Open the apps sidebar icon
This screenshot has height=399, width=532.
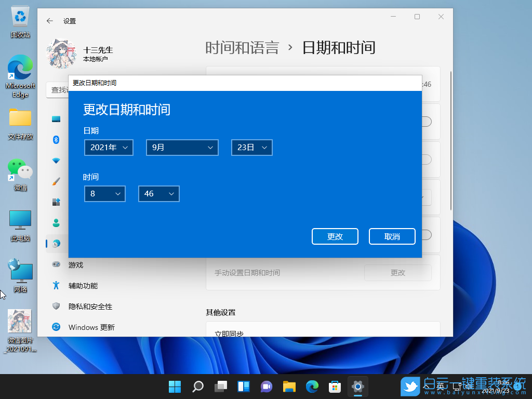tap(56, 202)
